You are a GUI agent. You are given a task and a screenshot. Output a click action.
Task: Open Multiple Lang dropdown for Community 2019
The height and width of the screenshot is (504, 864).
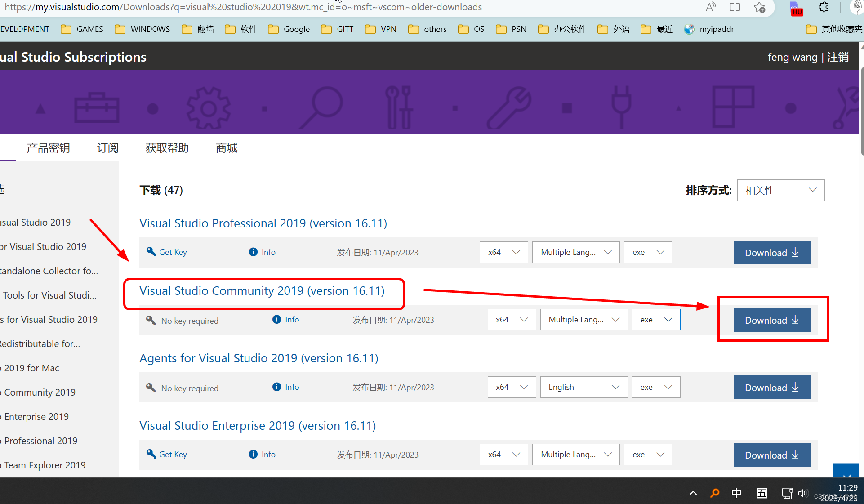(x=584, y=320)
